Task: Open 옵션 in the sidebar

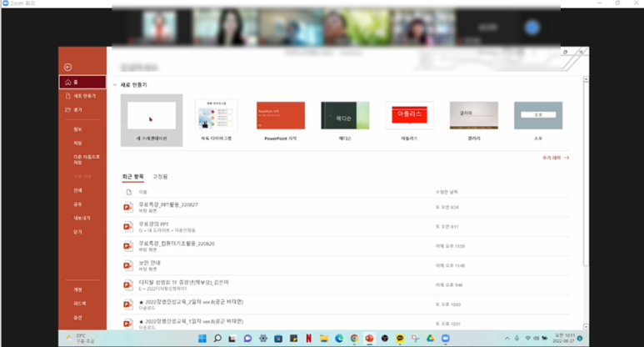Action: 77,318
